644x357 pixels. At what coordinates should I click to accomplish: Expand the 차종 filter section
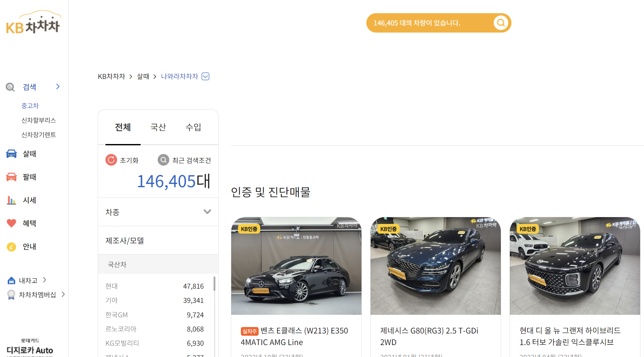tap(207, 212)
